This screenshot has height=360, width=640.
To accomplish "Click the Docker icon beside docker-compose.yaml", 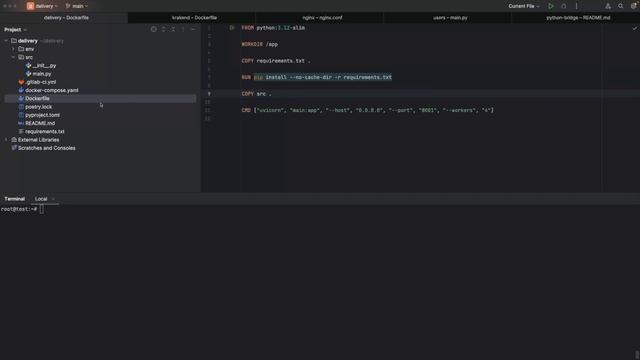I will tap(21, 90).
